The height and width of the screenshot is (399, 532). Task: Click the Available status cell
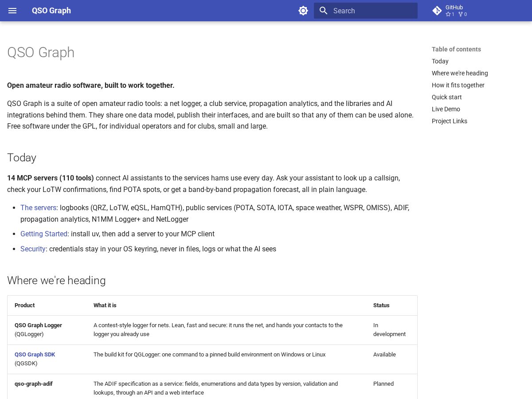click(391, 359)
